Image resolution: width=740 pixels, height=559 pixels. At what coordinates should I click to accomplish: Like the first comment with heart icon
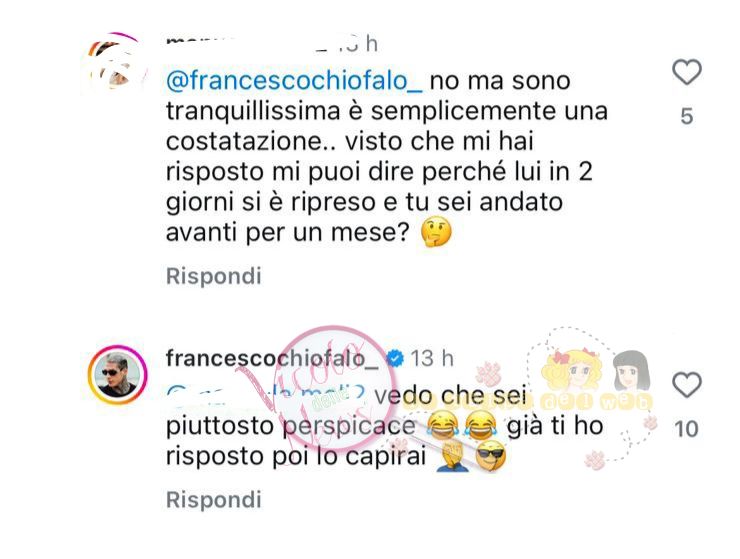[x=687, y=73]
